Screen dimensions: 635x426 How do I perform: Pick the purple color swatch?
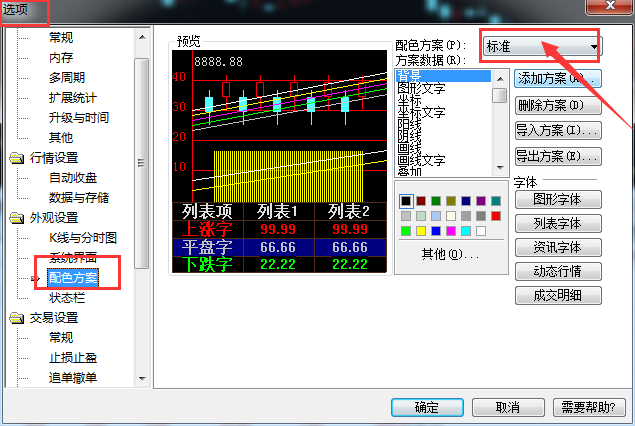click(481, 201)
